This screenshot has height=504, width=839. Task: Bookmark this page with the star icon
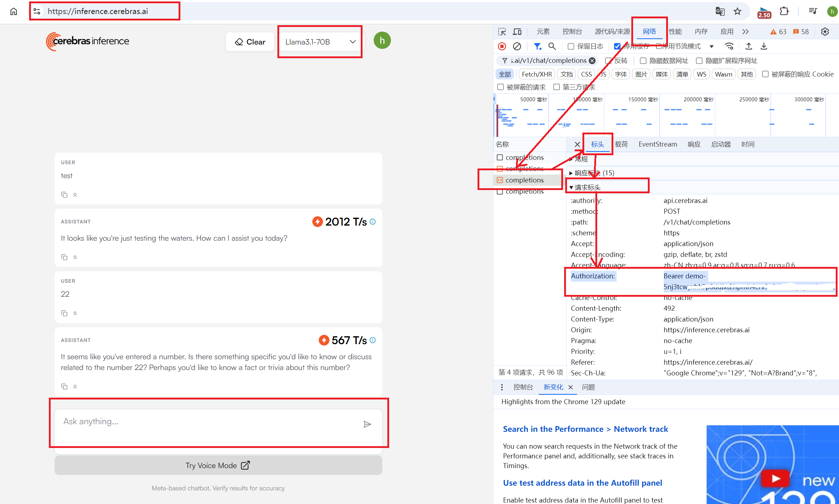coord(738,11)
